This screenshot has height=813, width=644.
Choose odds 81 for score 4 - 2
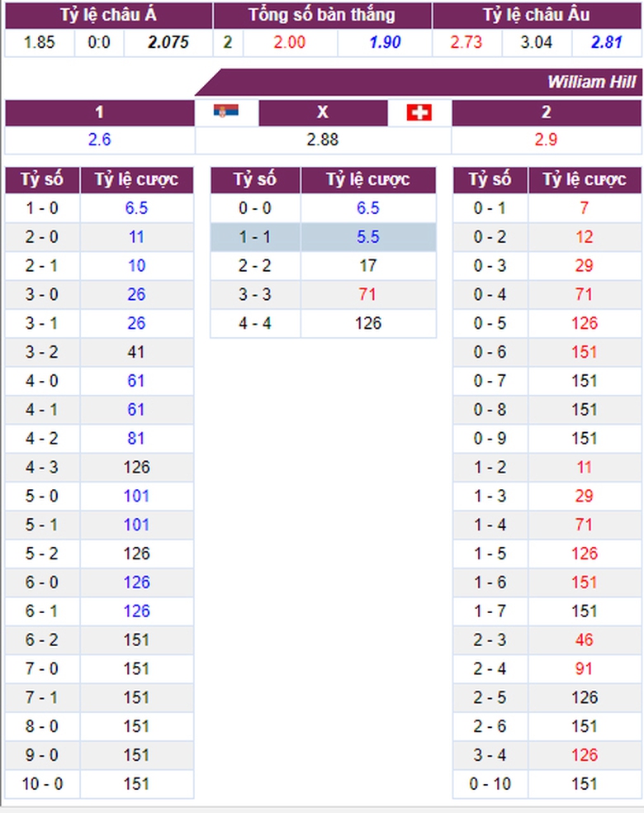(137, 439)
